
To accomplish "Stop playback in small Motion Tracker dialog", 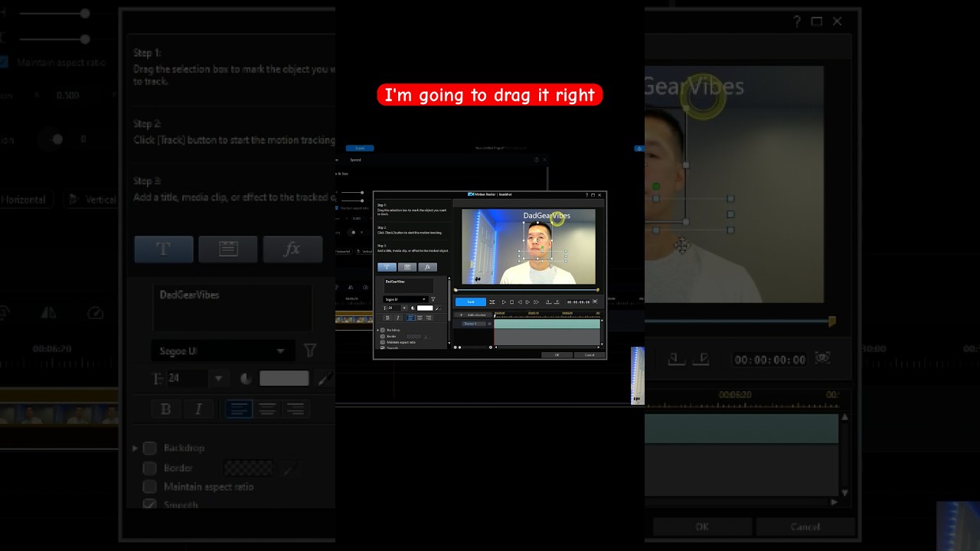I will coord(511,302).
